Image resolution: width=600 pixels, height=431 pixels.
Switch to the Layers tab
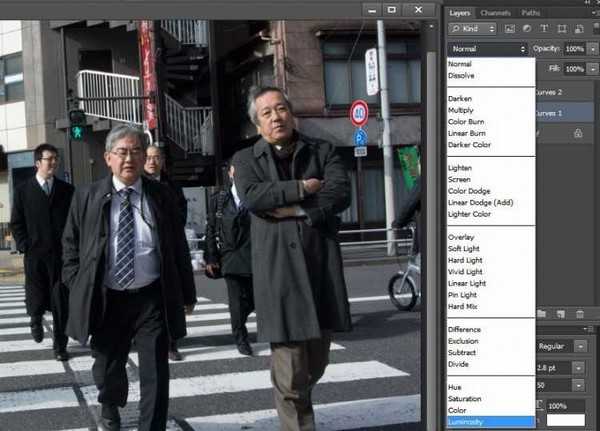click(x=460, y=13)
